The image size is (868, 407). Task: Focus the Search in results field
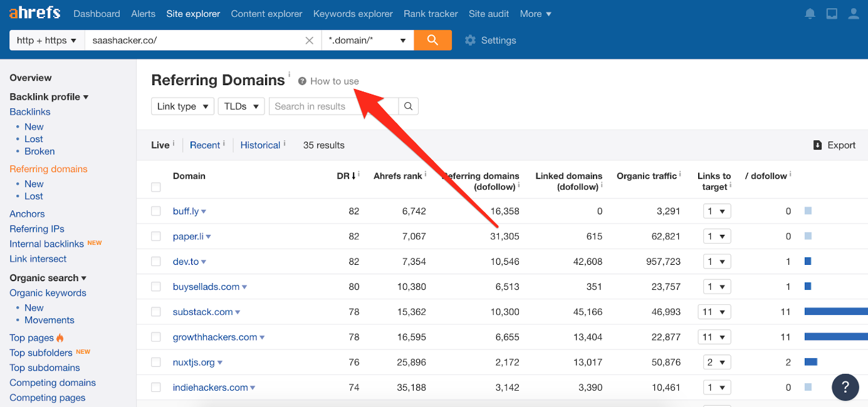pyautogui.click(x=334, y=106)
